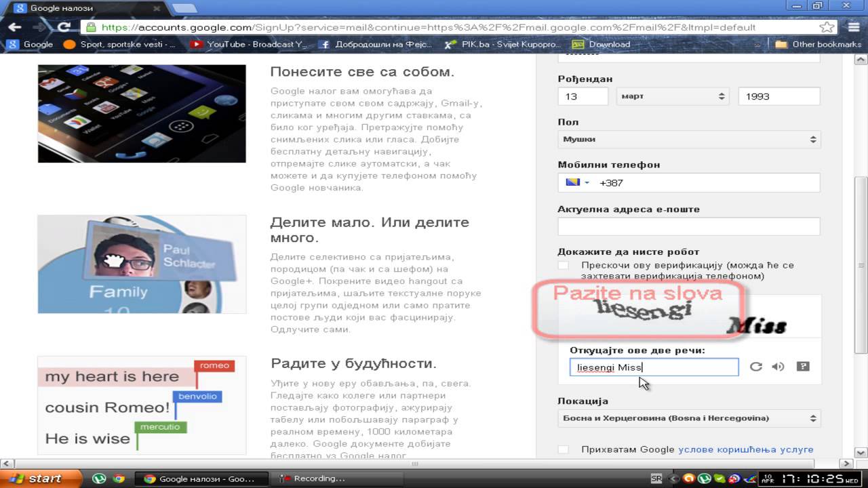Click the heading Радите у будућности.
This screenshot has height=488, width=868.
[x=353, y=364]
